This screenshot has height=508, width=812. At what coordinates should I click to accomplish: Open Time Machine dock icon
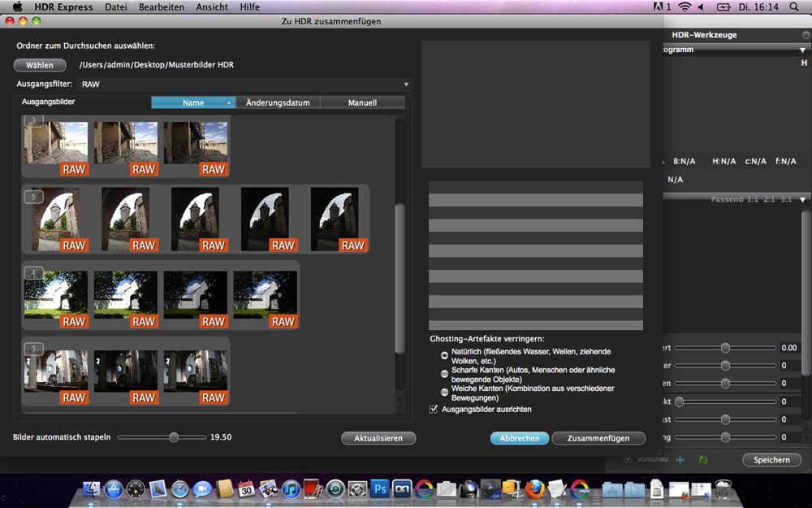[x=335, y=488]
